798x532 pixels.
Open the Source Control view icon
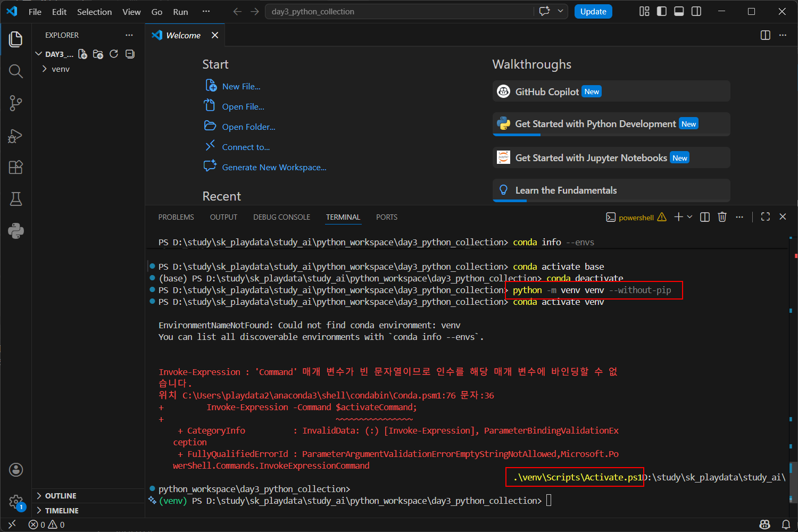pyautogui.click(x=16, y=103)
